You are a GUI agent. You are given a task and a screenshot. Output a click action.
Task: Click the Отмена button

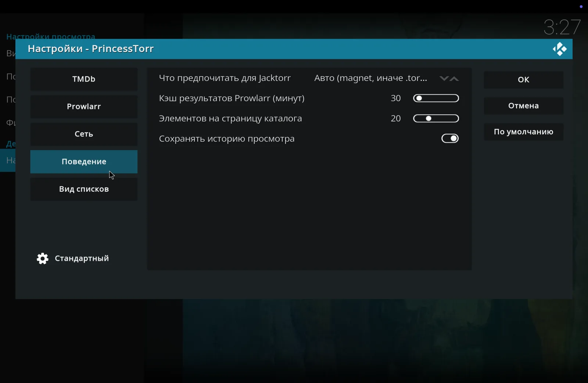pos(523,106)
